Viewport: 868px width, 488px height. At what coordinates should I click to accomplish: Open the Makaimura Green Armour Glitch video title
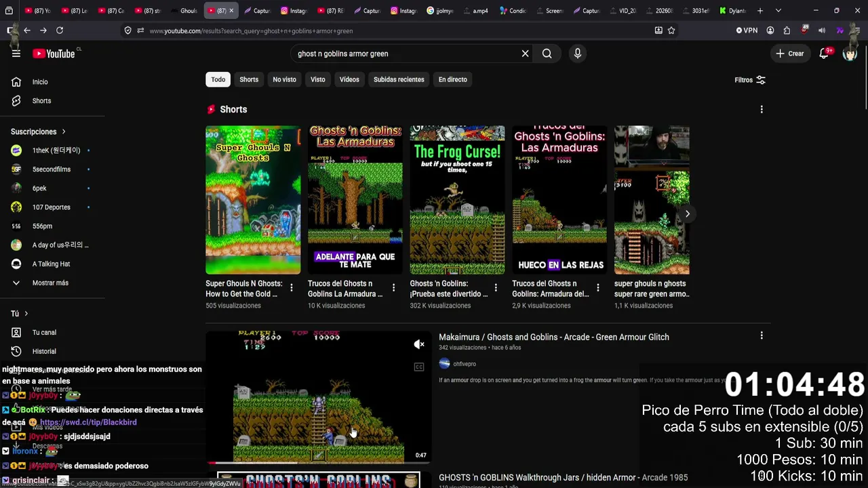click(554, 337)
